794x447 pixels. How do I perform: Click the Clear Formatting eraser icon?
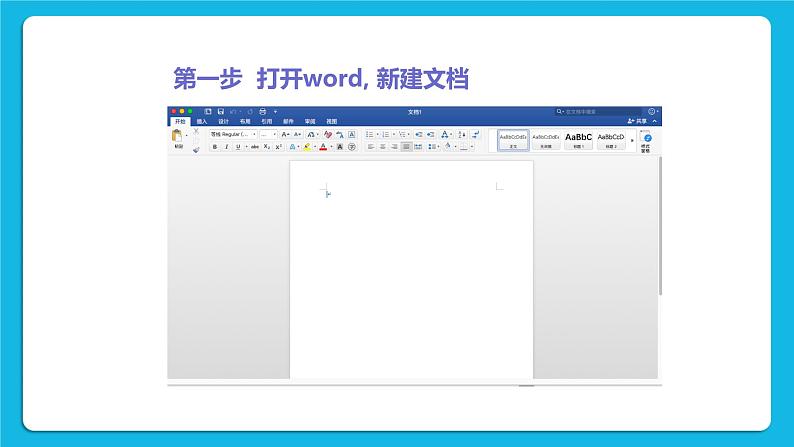[328, 134]
